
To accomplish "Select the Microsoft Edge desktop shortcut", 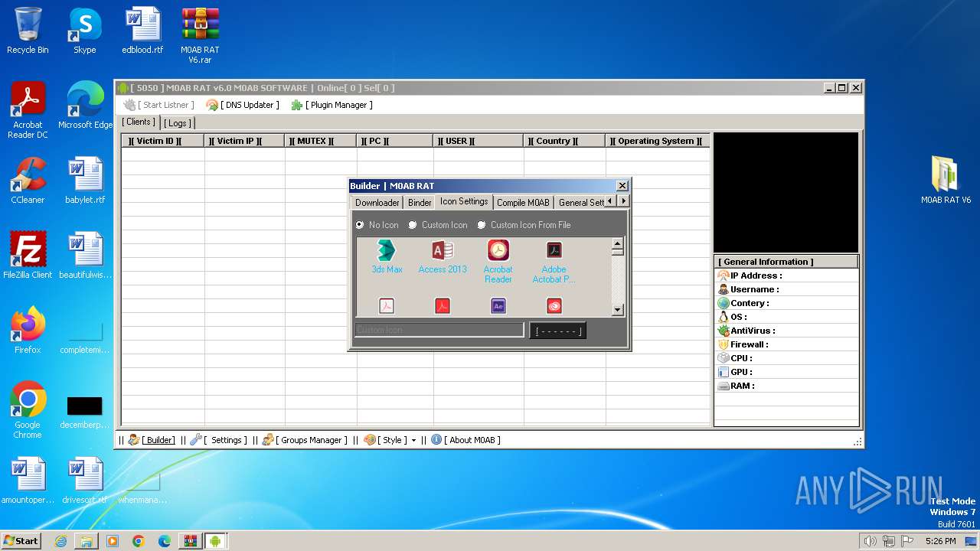I will click(85, 106).
